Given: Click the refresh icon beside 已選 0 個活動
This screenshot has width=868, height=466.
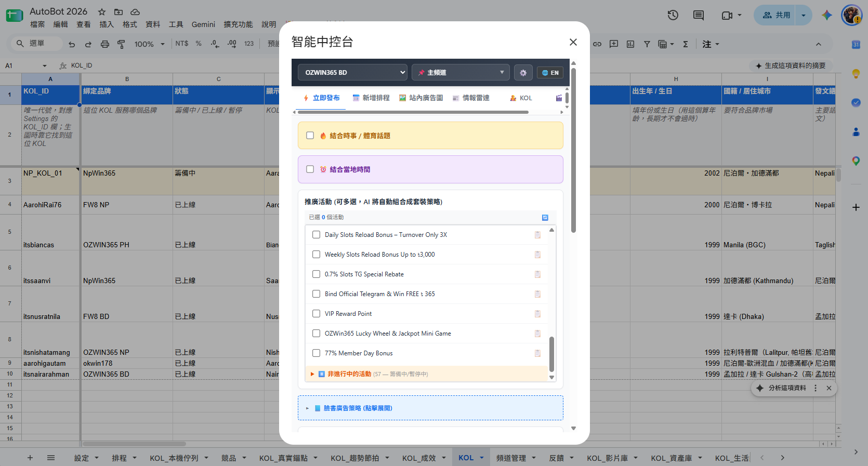Looking at the screenshot, I should point(545,218).
